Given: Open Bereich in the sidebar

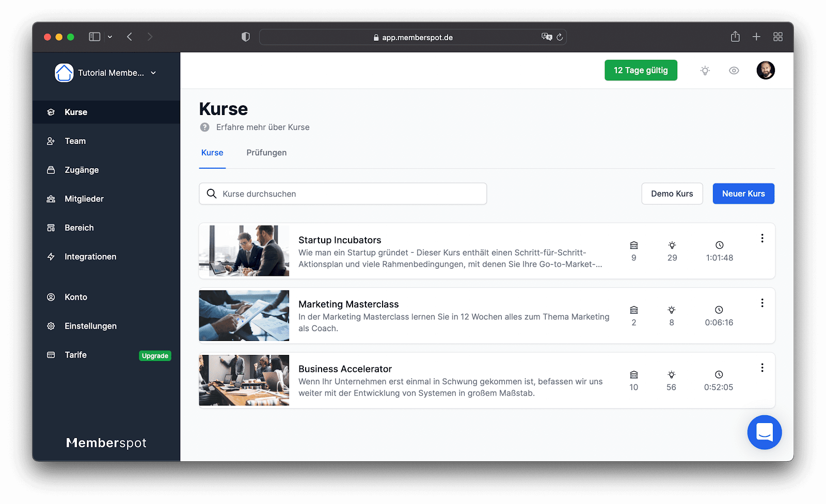Looking at the screenshot, I should pyautogui.click(x=106, y=227).
